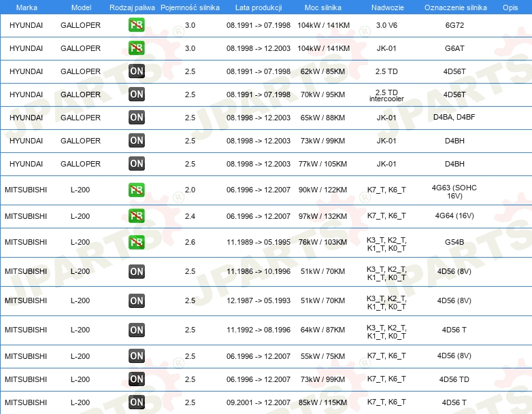Screen dimensions: 532x414
Task: Click the ON icon in the 85kW / 115KM row
Action: point(136,402)
